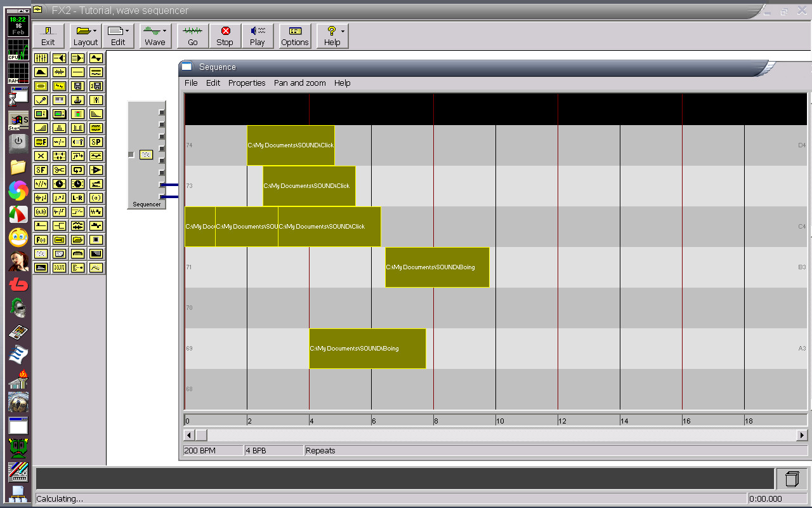The height and width of the screenshot is (508, 812).
Task: Click the Play button
Action: pyautogui.click(x=258, y=36)
